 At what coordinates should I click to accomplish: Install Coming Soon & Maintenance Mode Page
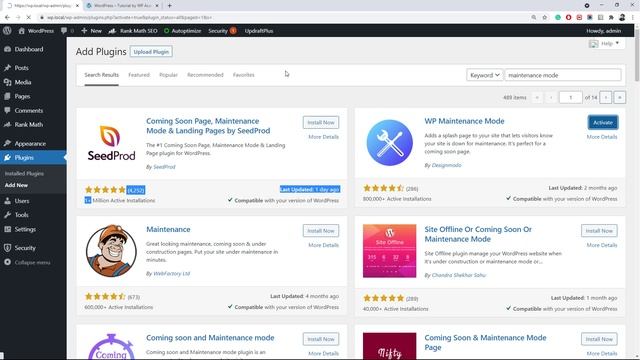click(x=599, y=339)
